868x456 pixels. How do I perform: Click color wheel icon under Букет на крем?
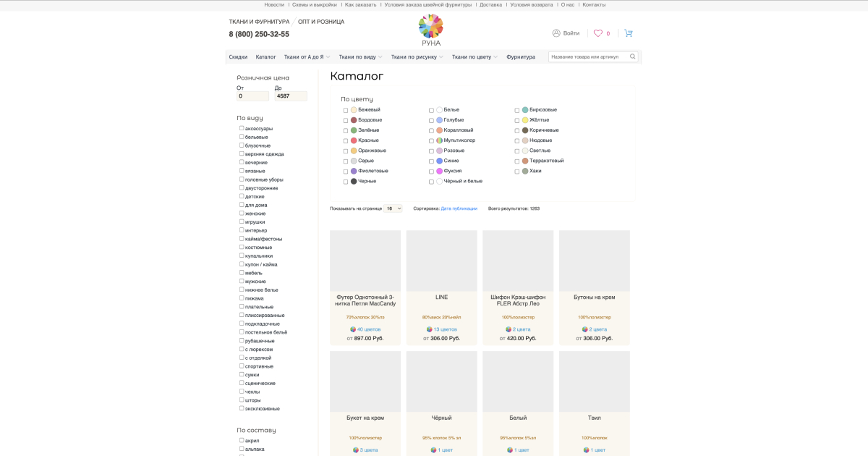point(356,450)
